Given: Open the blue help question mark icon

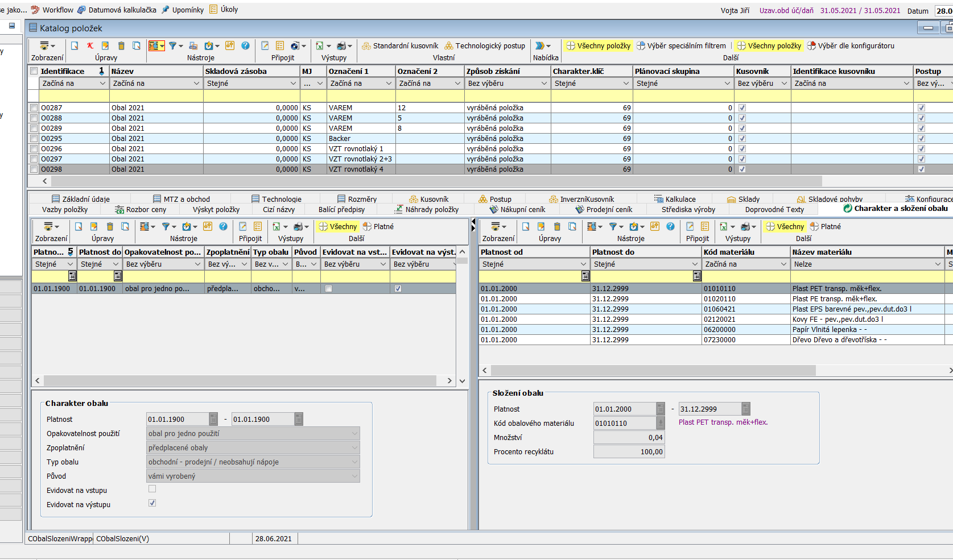Looking at the screenshot, I should [x=245, y=46].
